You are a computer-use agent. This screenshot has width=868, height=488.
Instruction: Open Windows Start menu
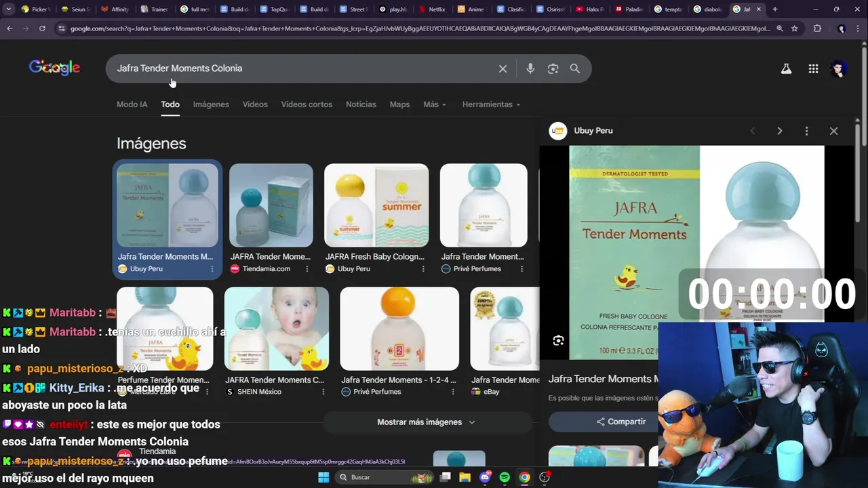[323, 477]
